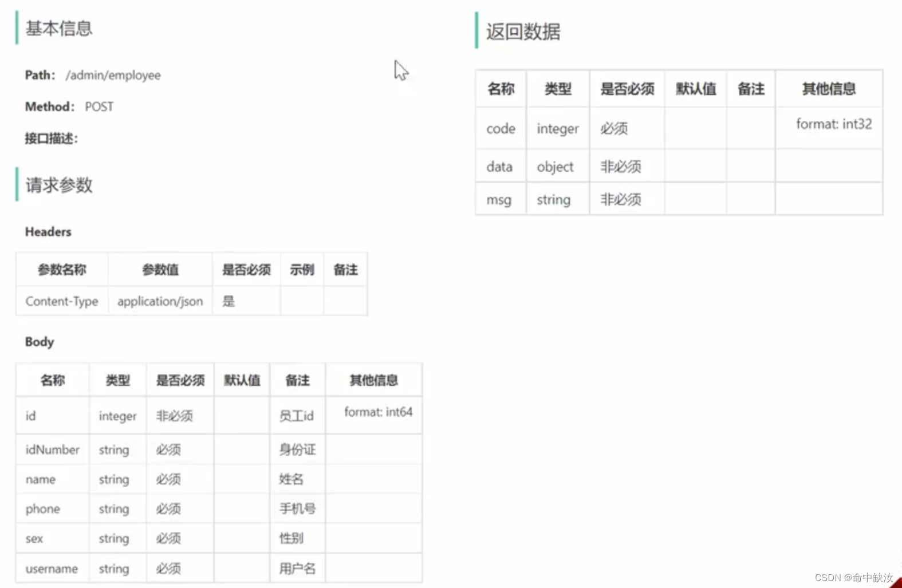Click the 必须 cell in code row
This screenshot has height=588, width=902.
tap(614, 129)
